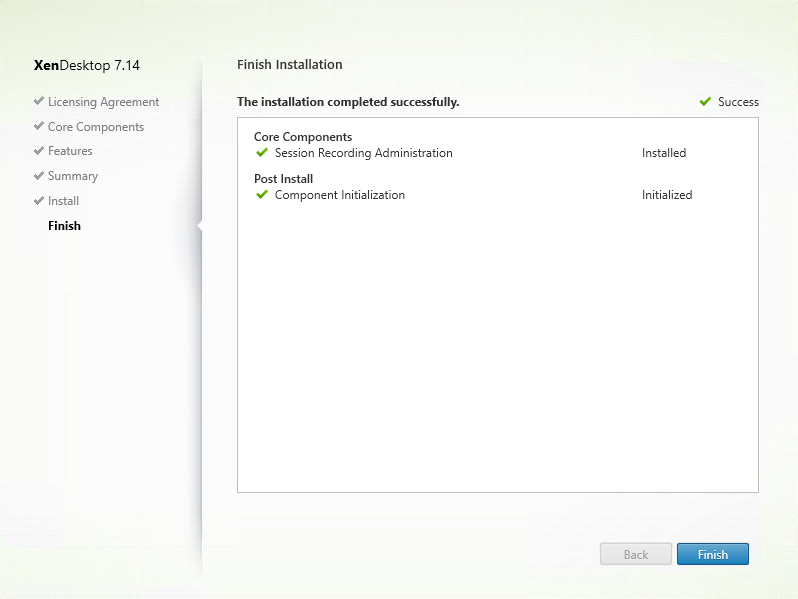Click the Installed status text
The image size is (798, 599).
pyautogui.click(x=664, y=153)
